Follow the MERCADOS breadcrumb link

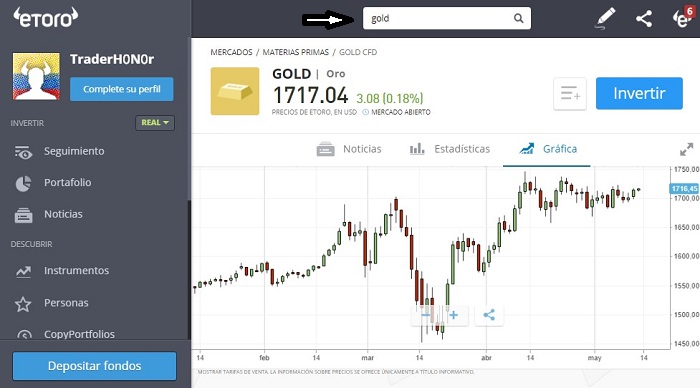[x=231, y=52]
